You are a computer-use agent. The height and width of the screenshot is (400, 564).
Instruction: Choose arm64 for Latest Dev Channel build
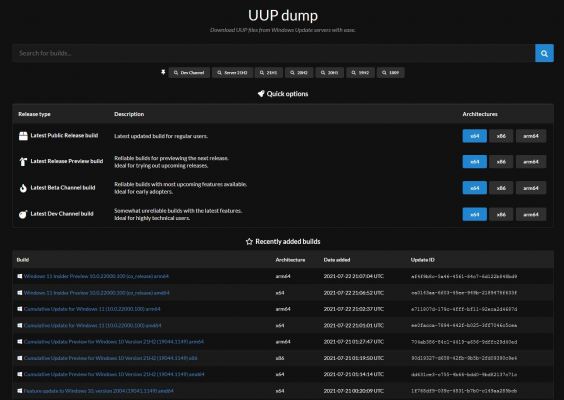(531, 214)
